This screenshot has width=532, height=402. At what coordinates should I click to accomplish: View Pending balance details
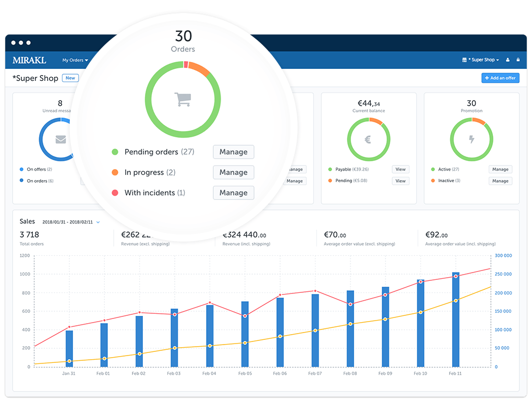400,181
